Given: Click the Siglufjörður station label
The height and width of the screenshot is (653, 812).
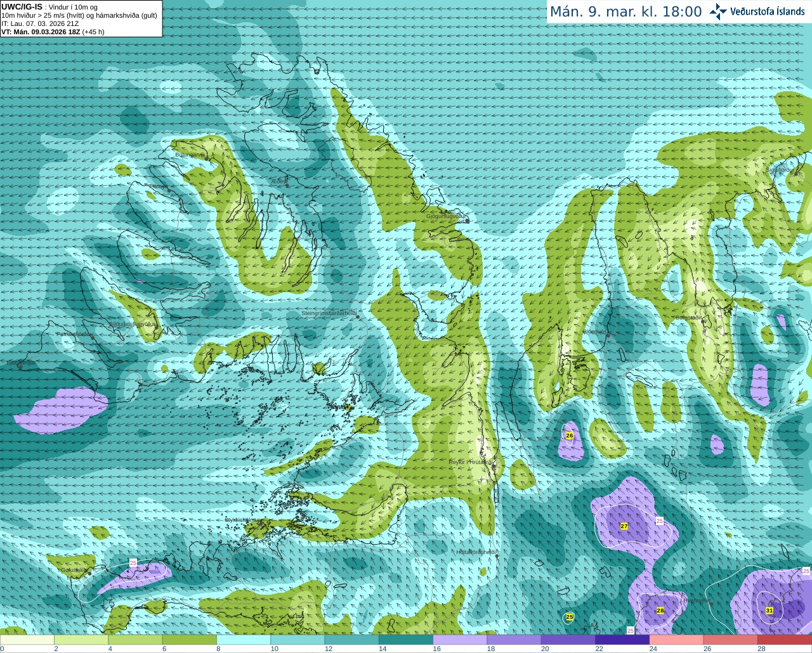Looking at the screenshot, I should (x=780, y=170).
